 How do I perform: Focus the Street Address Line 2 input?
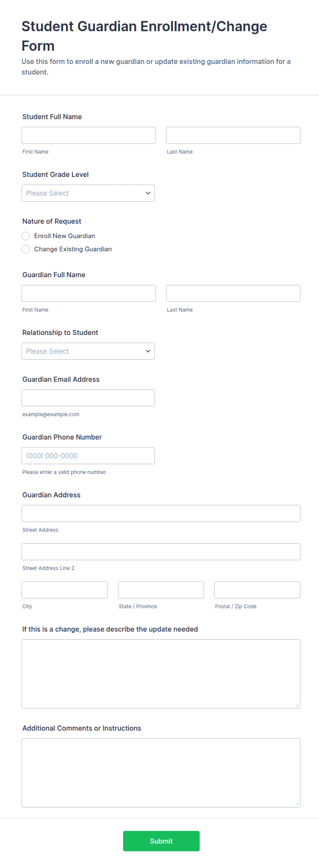(x=161, y=551)
